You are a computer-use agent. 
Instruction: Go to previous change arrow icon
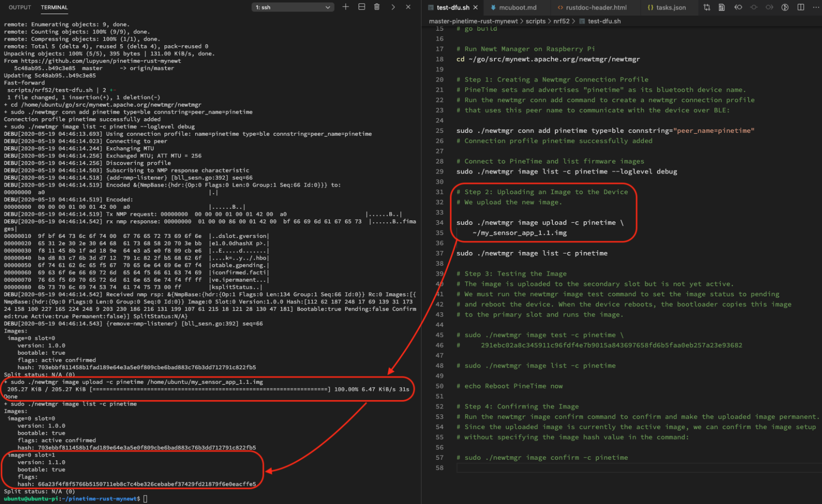(738, 8)
